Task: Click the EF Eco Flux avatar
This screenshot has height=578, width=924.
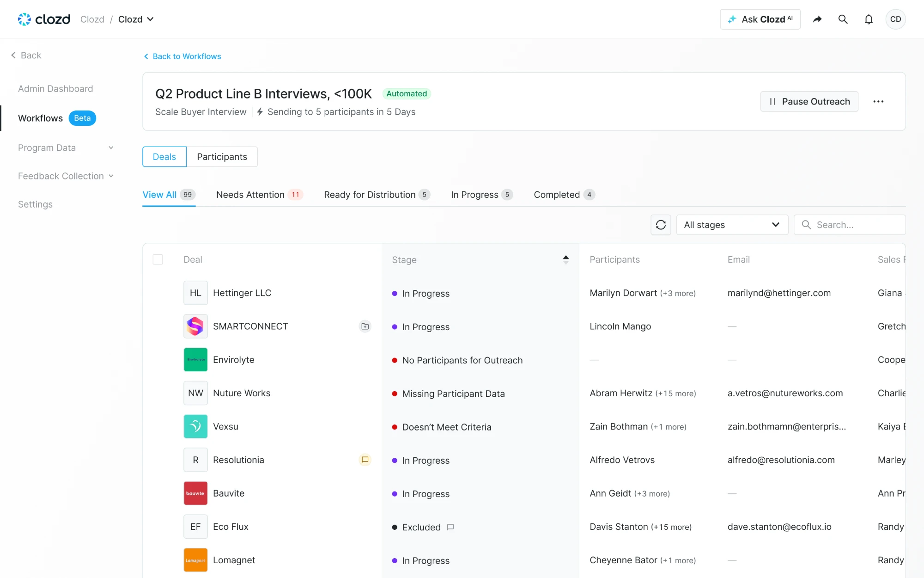Action: click(x=195, y=527)
